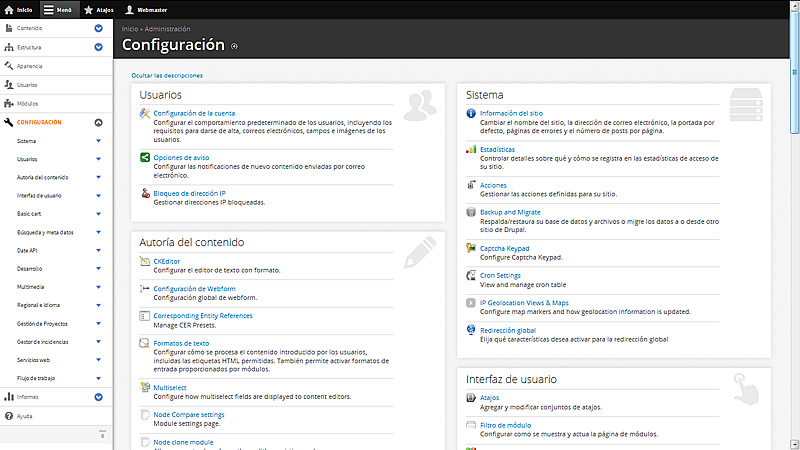Click the vertical scrollbar down arrow

coord(795,444)
